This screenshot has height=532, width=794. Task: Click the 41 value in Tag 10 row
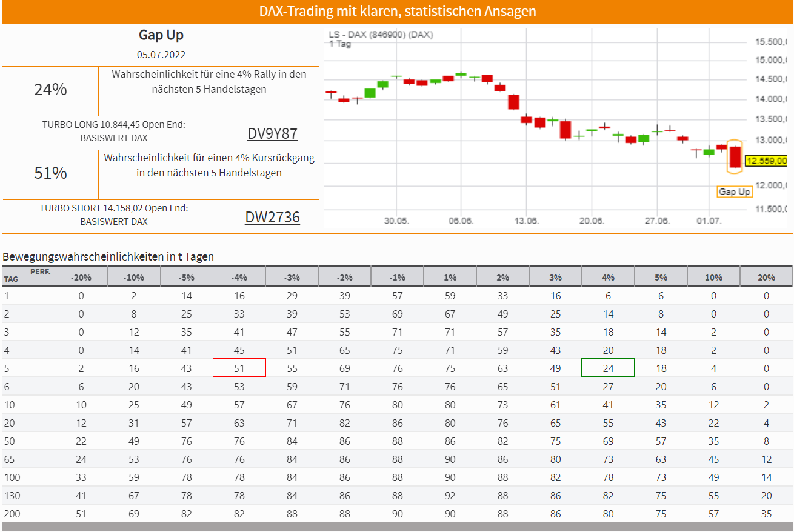(x=609, y=405)
